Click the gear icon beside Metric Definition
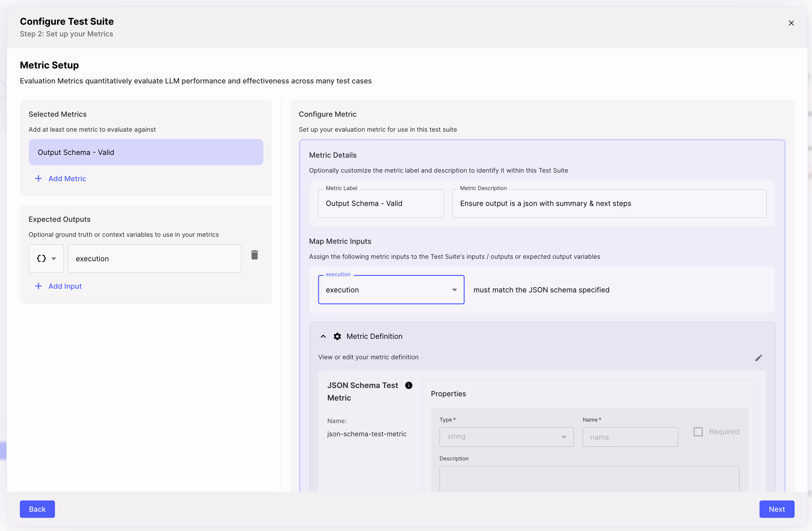 pos(337,336)
